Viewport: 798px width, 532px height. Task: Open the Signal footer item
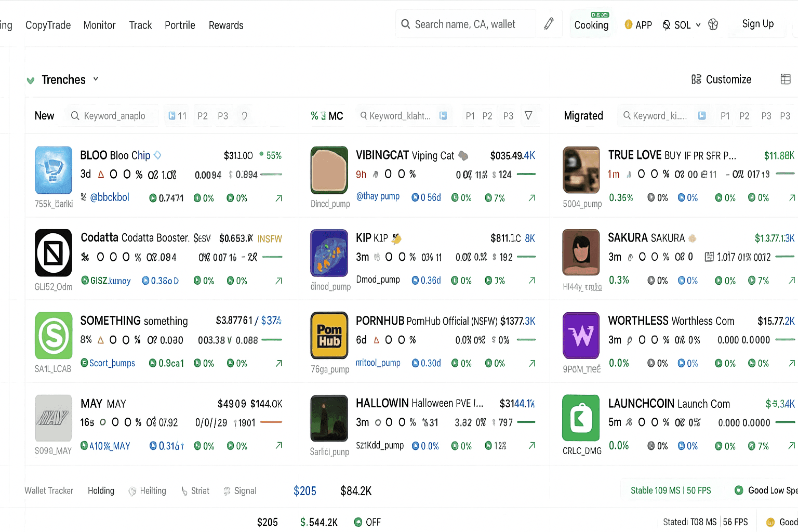coord(240,490)
